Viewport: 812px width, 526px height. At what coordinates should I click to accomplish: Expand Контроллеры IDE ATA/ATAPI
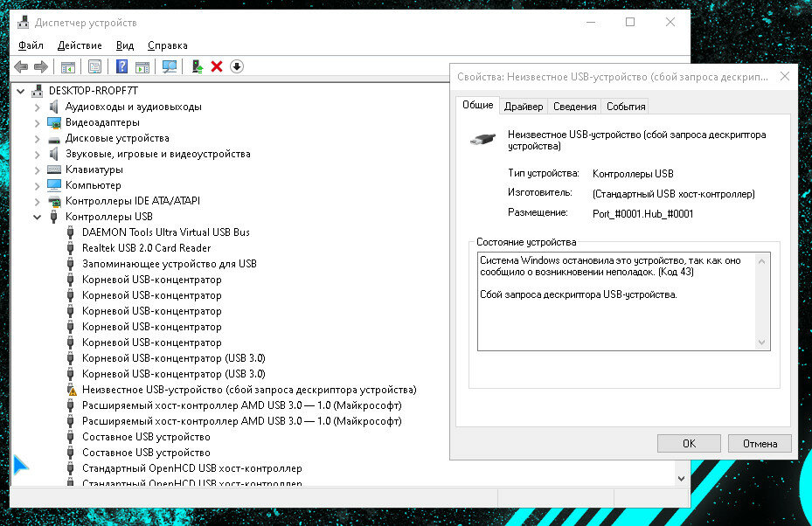tap(38, 201)
